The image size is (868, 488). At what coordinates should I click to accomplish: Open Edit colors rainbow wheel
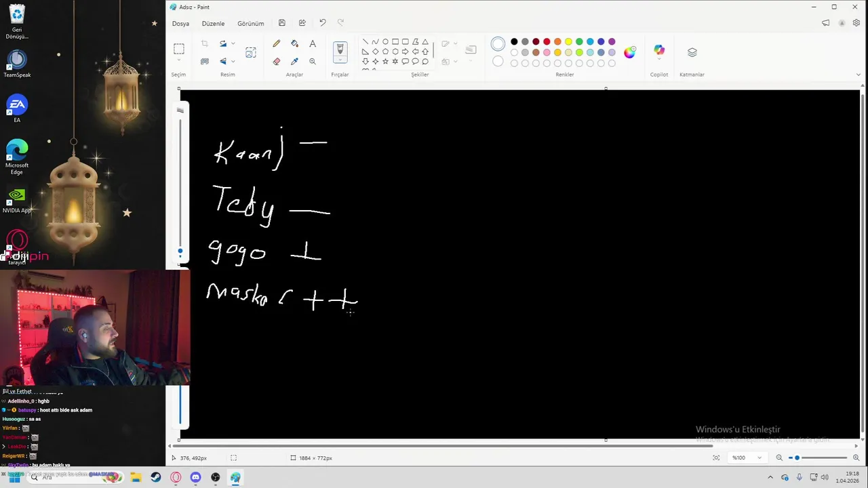630,52
